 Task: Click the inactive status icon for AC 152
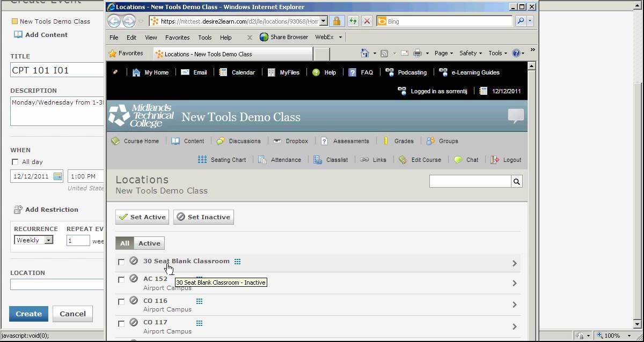click(134, 278)
